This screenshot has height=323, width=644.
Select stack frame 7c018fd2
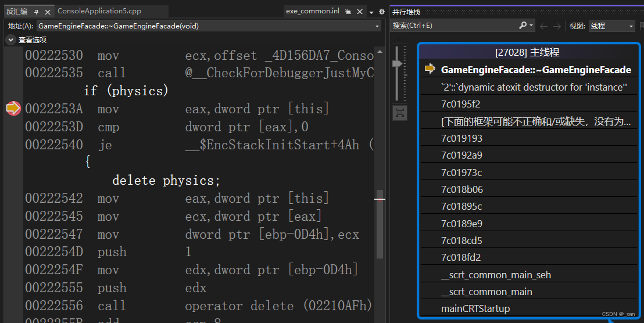pos(461,257)
